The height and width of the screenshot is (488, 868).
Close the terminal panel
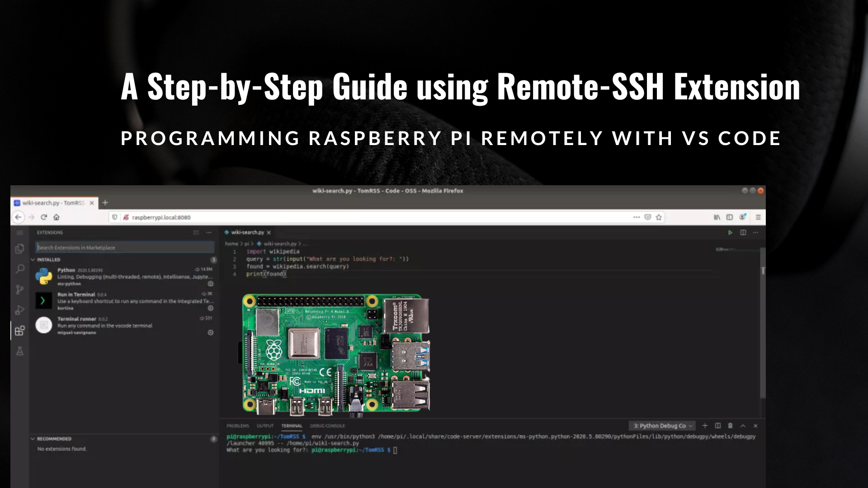(x=755, y=426)
